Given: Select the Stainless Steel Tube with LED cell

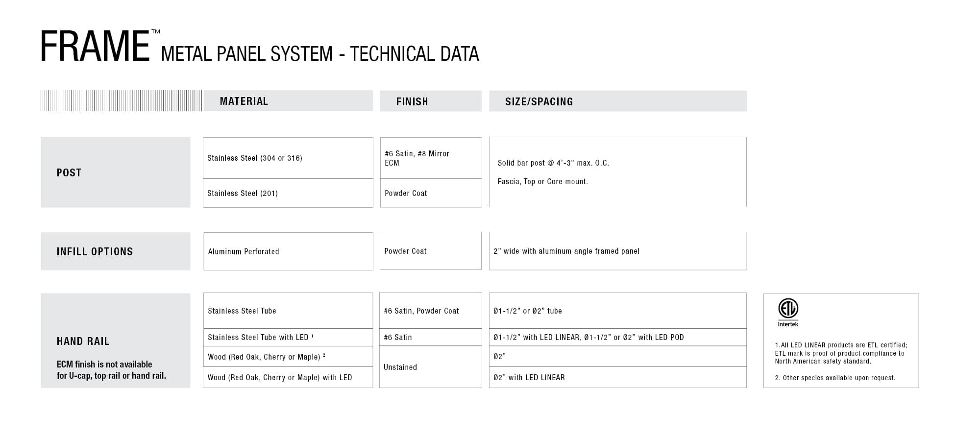Looking at the screenshot, I should click(x=260, y=337).
